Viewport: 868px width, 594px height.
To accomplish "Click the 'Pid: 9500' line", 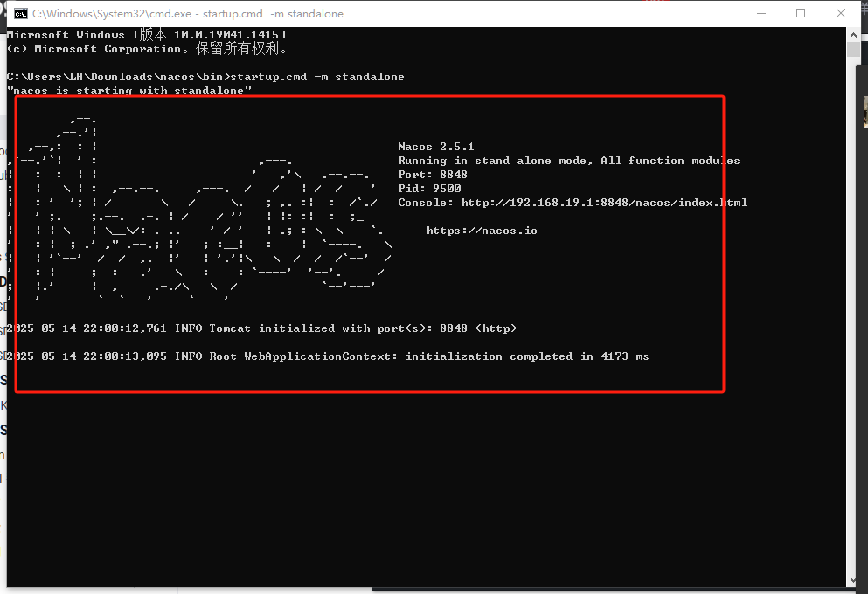I will click(429, 188).
